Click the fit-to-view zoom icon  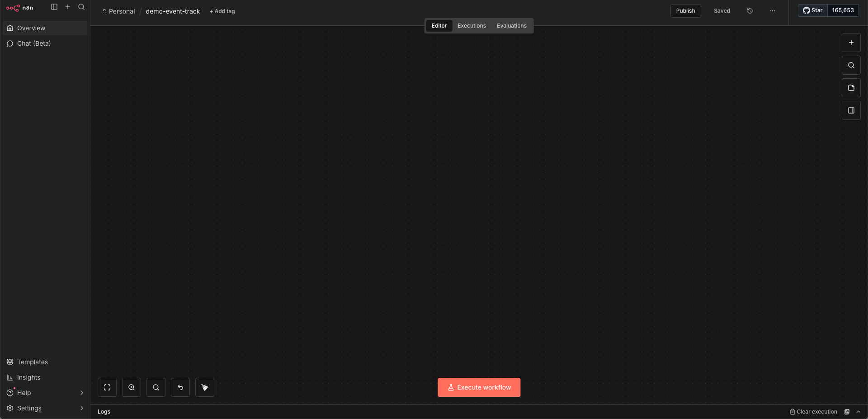click(107, 387)
